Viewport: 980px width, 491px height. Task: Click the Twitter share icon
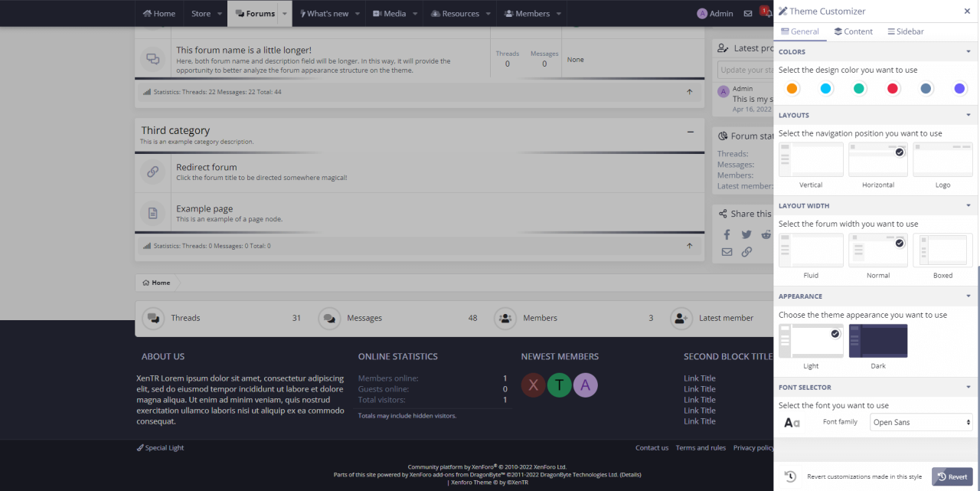point(746,234)
